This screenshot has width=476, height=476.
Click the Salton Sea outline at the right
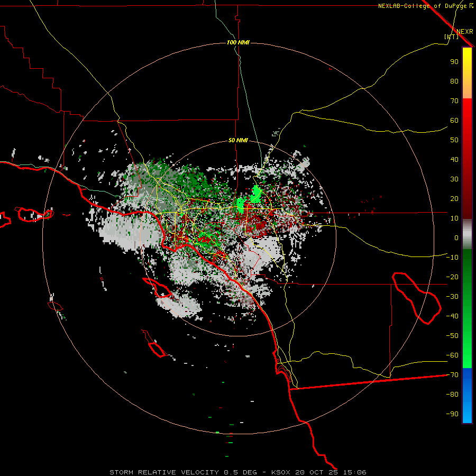[416, 298]
